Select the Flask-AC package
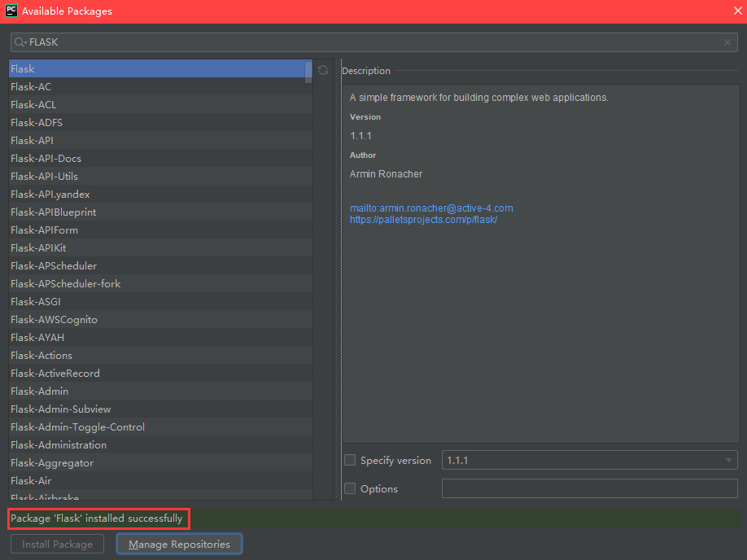 [x=160, y=87]
